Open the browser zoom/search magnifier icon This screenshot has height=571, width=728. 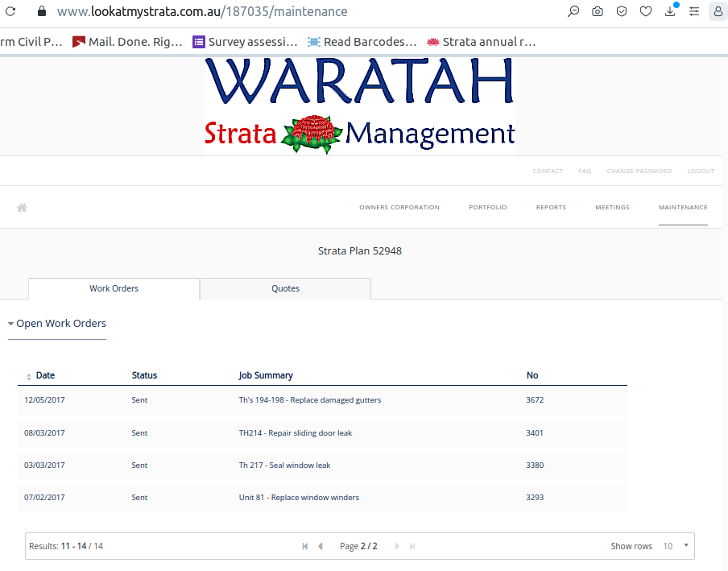pos(573,11)
